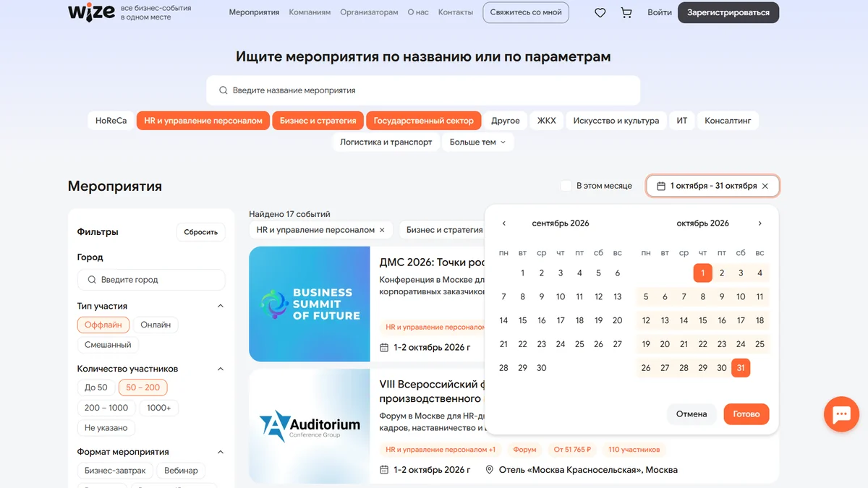Select the До 50 participants filter
Screen dimensions: 868x488
(96, 388)
